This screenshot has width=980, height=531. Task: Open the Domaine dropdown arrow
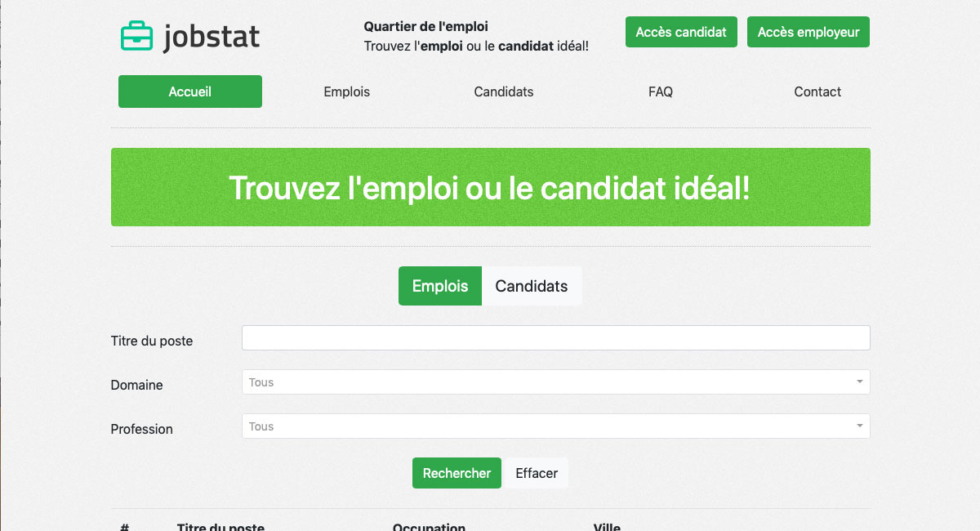pos(858,382)
